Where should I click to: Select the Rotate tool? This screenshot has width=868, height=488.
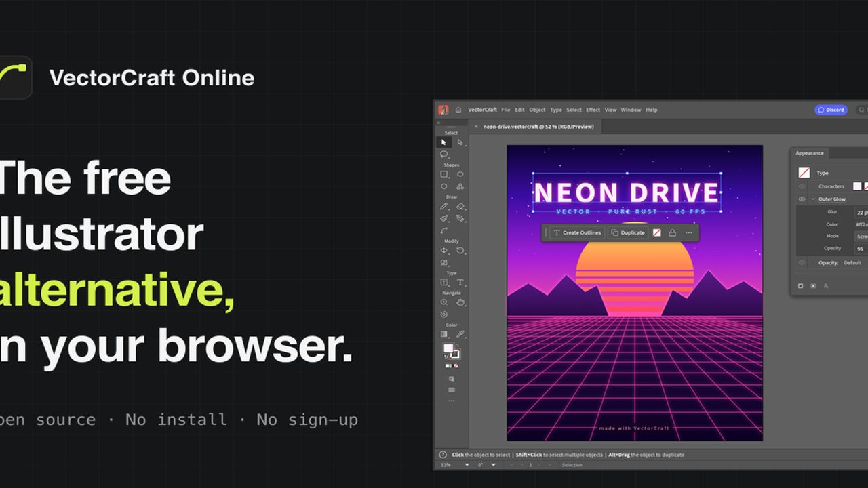[x=460, y=250]
